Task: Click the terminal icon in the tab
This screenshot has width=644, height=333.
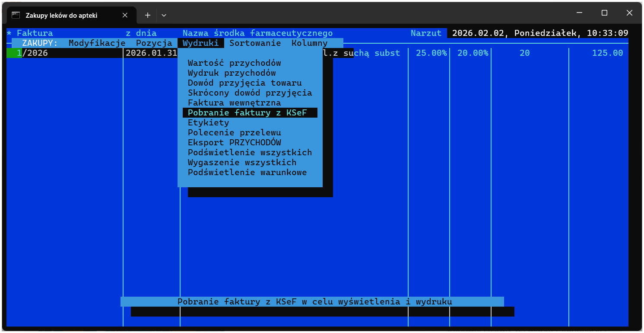Action: pos(16,15)
